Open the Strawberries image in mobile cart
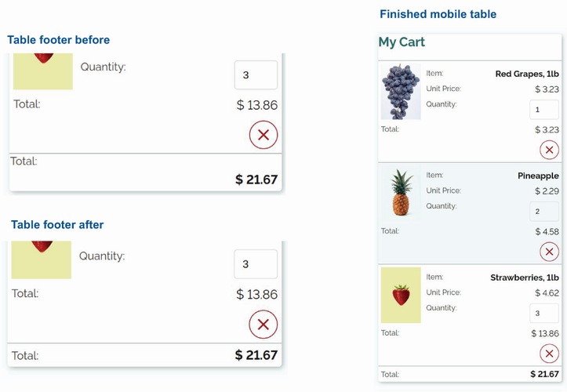The image size is (567, 392). point(401,295)
